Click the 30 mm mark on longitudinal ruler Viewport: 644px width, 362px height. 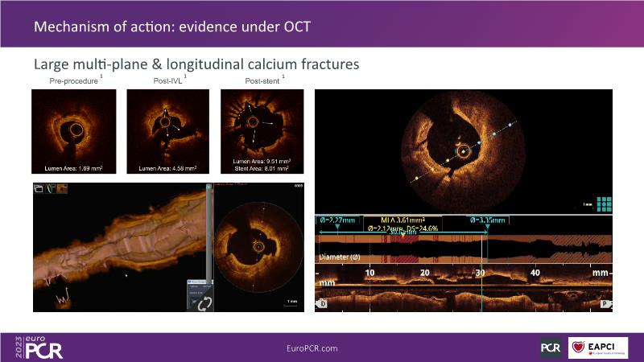[x=480, y=274]
